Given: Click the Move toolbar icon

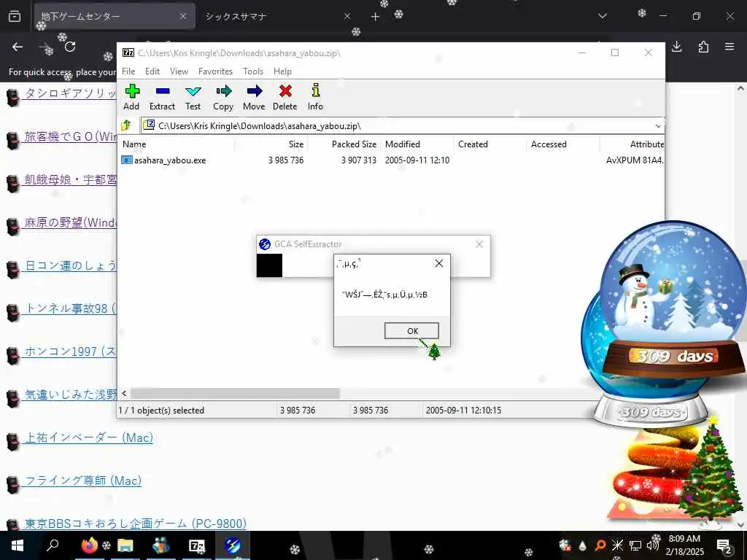Looking at the screenshot, I should coord(254,98).
